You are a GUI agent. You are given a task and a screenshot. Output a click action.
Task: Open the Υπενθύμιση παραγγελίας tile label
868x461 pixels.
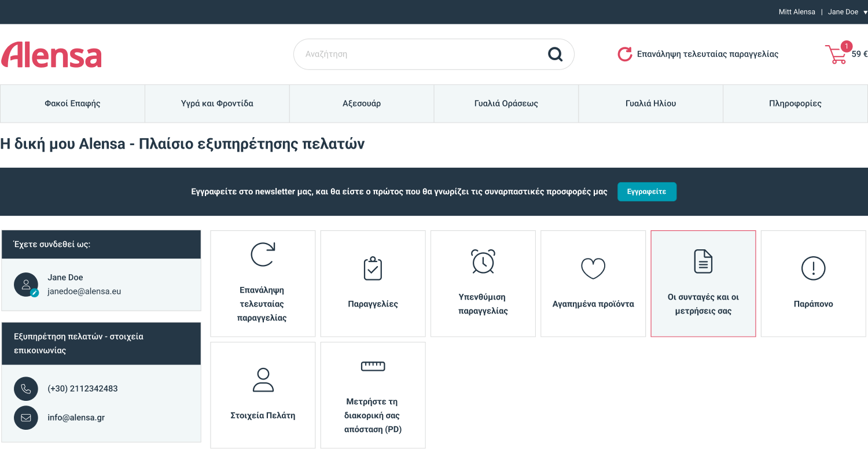pos(483,304)
